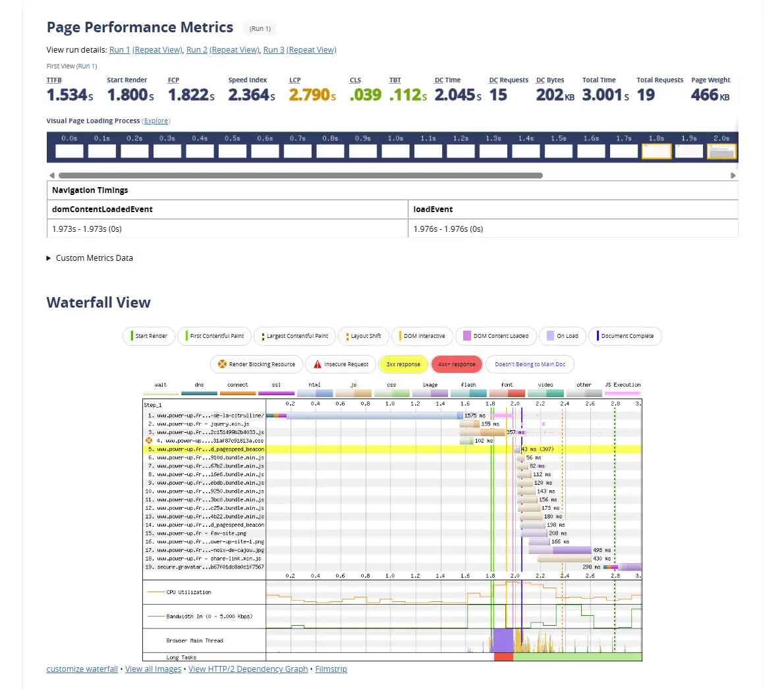Select the 2.0s filmstrip frame thumbnail
This screenshot has width=784, height=689.
point(721,152)
